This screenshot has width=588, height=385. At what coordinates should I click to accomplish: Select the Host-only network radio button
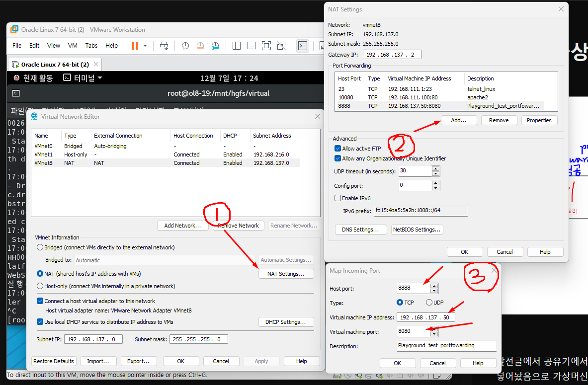40,286
